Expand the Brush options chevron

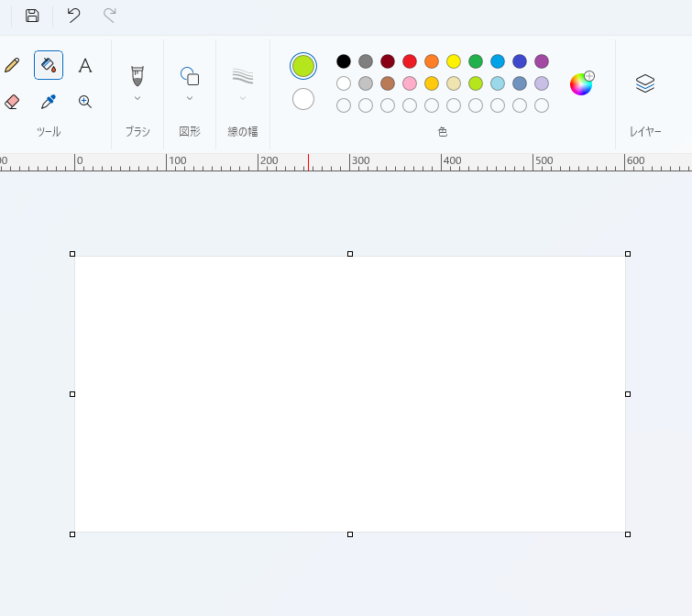[137, 98]
